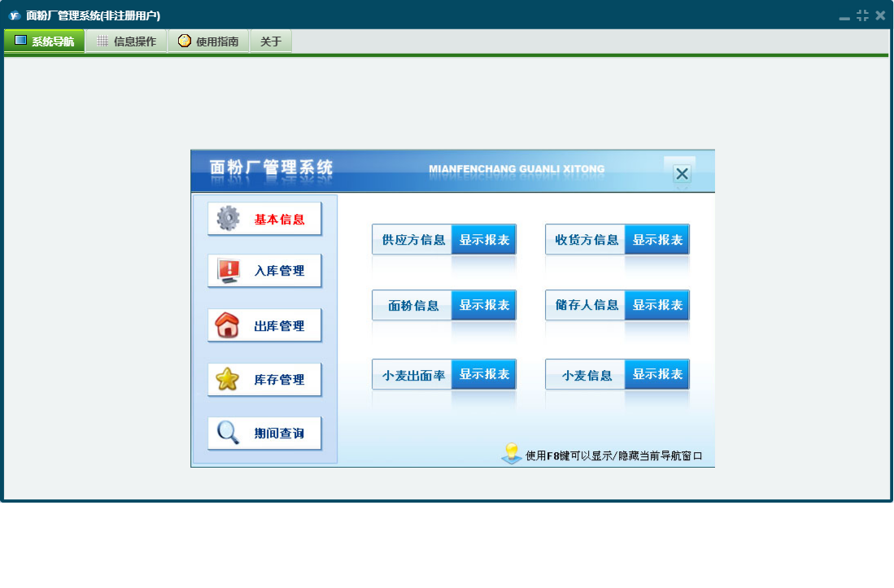Open the 使用指南 tab
This screenshot has width=894, height=588.
(209, 41)
